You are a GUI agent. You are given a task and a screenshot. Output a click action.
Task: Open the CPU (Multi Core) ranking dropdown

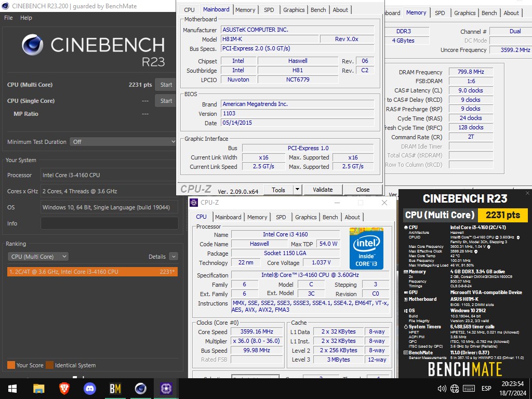[x=38, y=257]
